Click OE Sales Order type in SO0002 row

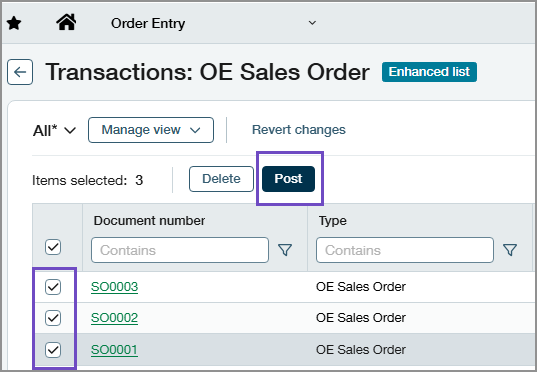[361, 318]
